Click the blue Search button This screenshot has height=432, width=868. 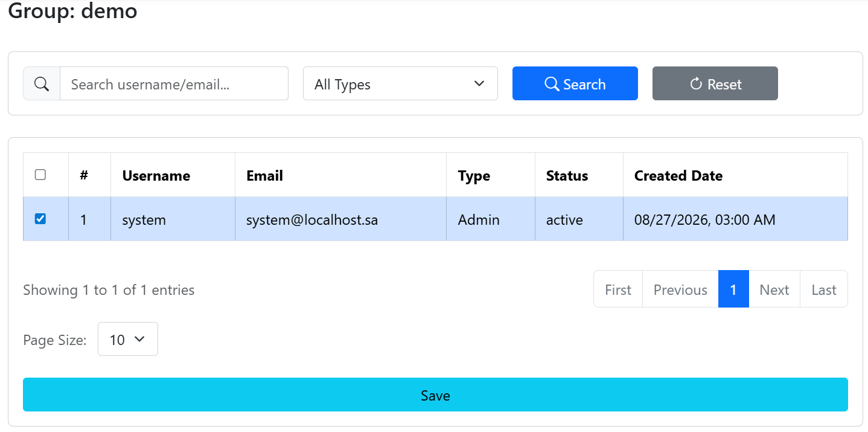[575, 84]
